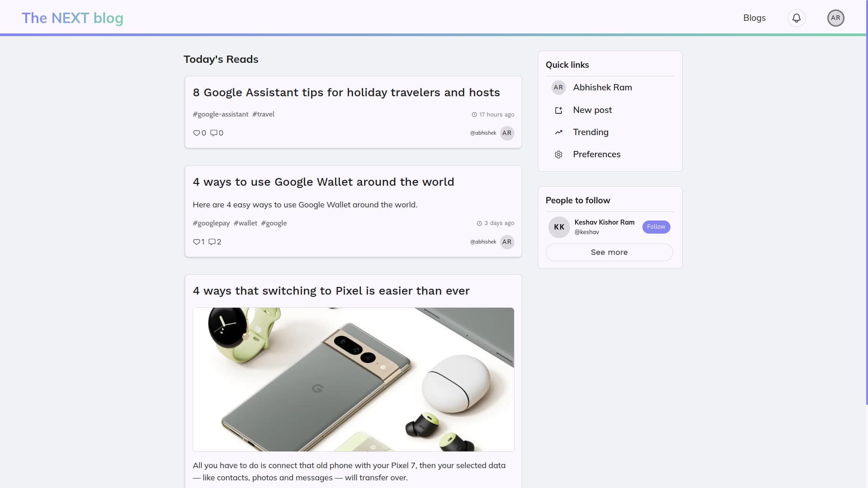868x488 pixels.
Task: Click the Pixel 7 post description text
Action: pos(349,472)
